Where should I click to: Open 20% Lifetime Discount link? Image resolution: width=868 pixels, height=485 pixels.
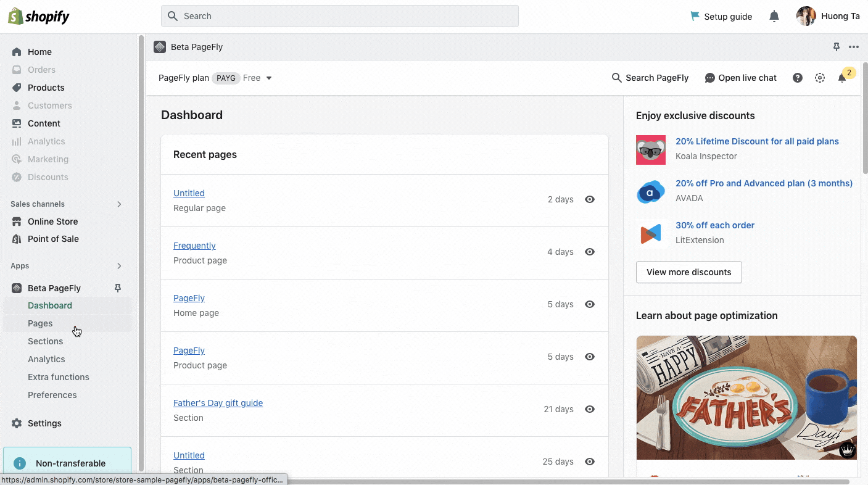[757, 141]
